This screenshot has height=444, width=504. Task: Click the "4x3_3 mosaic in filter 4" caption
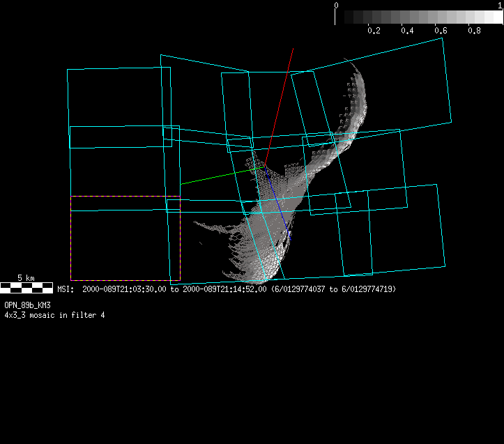coord(54,315)
